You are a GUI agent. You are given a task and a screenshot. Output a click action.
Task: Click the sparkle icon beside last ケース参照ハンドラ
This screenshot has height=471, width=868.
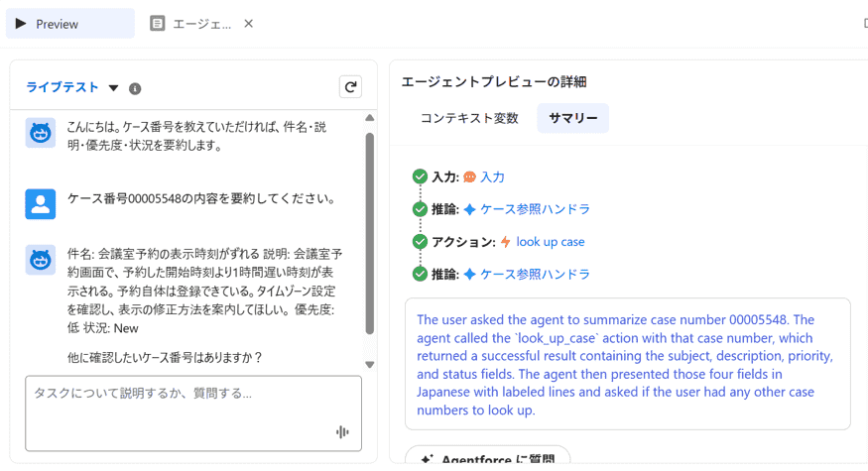[469, 274]
